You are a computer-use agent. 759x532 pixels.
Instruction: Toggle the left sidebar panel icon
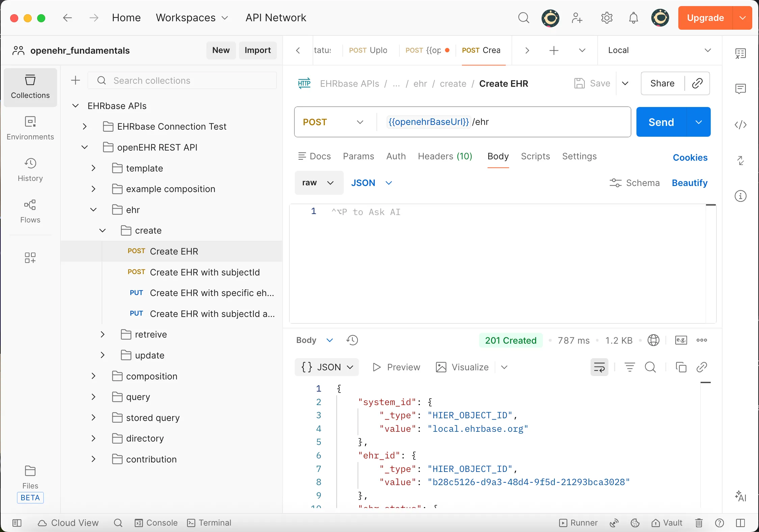pyautogui.click(x=17, y=523)
